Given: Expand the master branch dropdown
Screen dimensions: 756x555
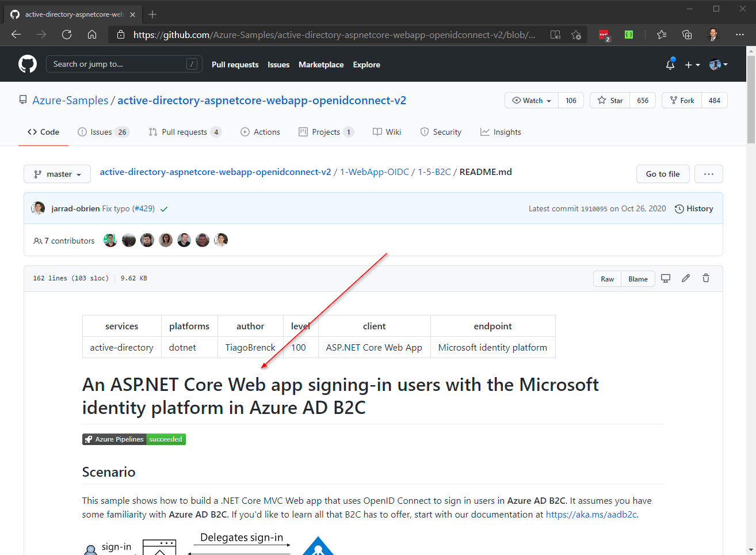Looking at the screenshot, I should [57, 173].
